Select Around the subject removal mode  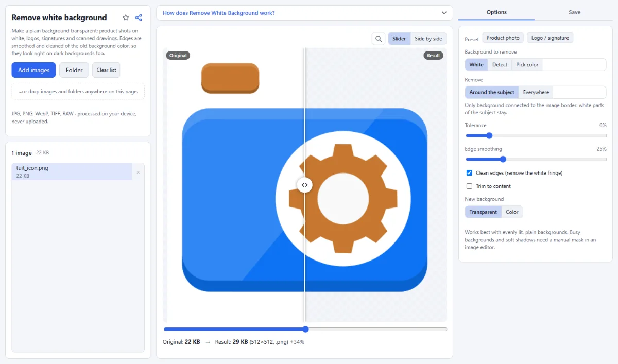[x=492, y=92]
